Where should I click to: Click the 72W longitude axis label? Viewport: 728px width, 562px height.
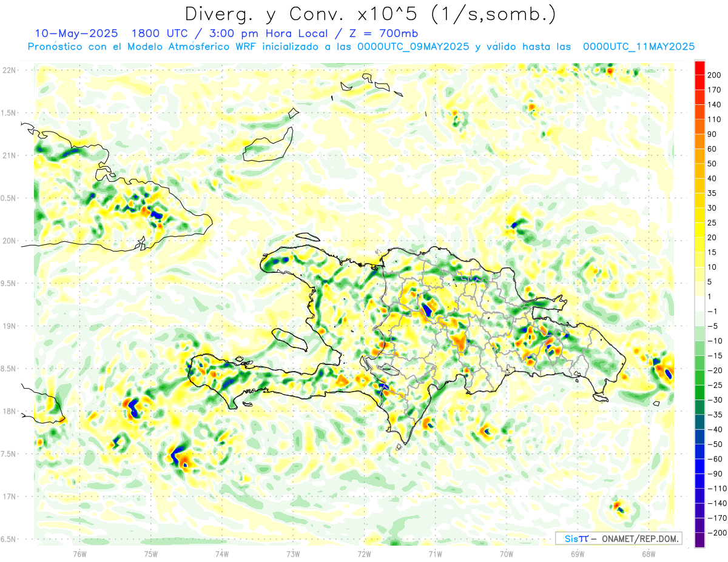coord(364,553)
